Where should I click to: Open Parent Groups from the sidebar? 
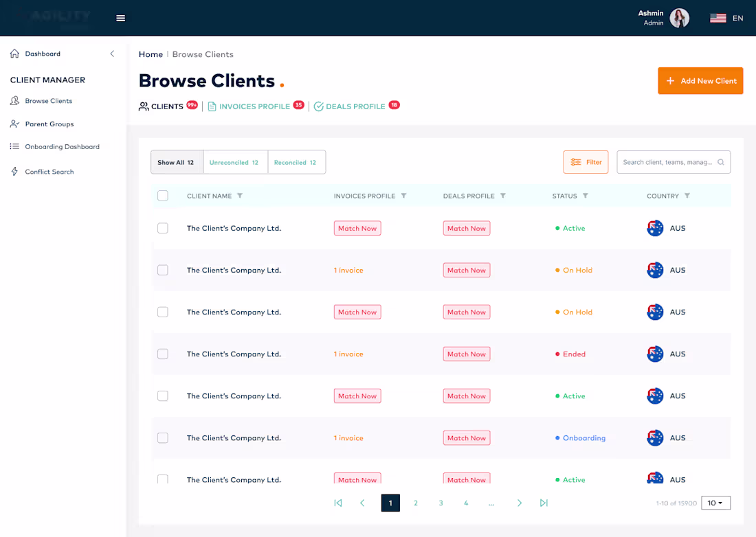pos(15,124)
